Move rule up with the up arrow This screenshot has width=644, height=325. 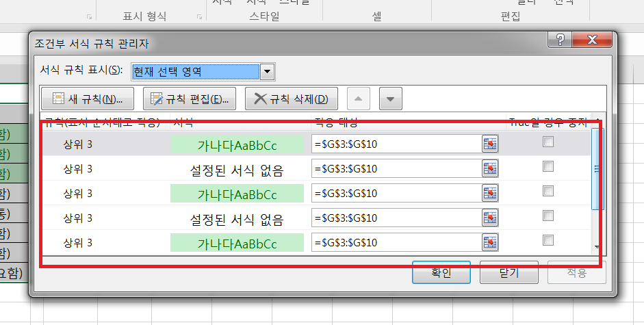tap(358, 99)
